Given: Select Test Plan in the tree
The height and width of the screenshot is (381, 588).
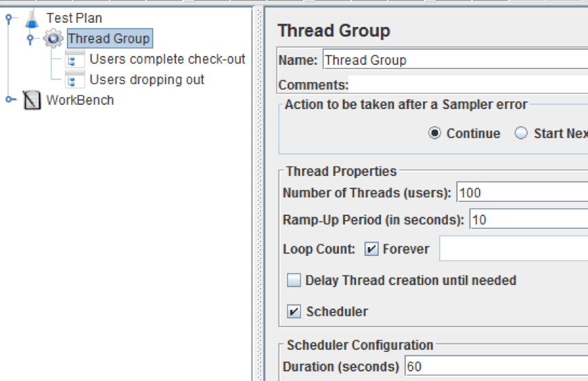Looking at the screenshot, I should [x=74, y=18].
